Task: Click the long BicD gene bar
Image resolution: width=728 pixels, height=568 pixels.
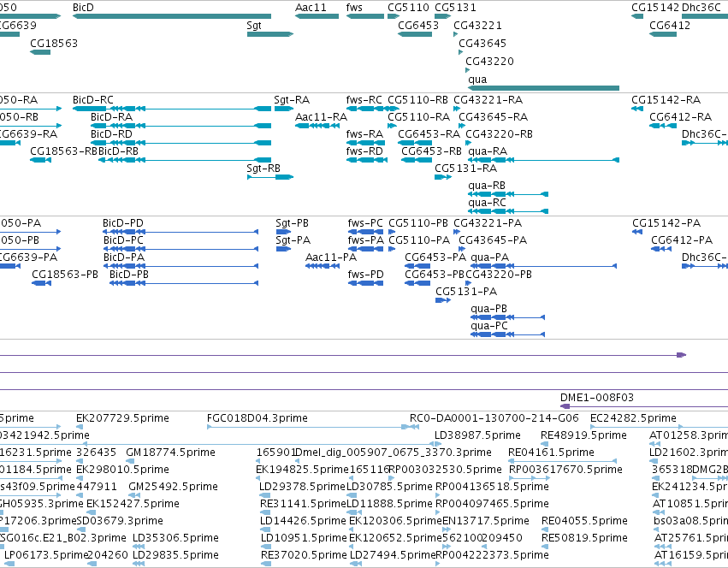Action: tap(172, 16)
